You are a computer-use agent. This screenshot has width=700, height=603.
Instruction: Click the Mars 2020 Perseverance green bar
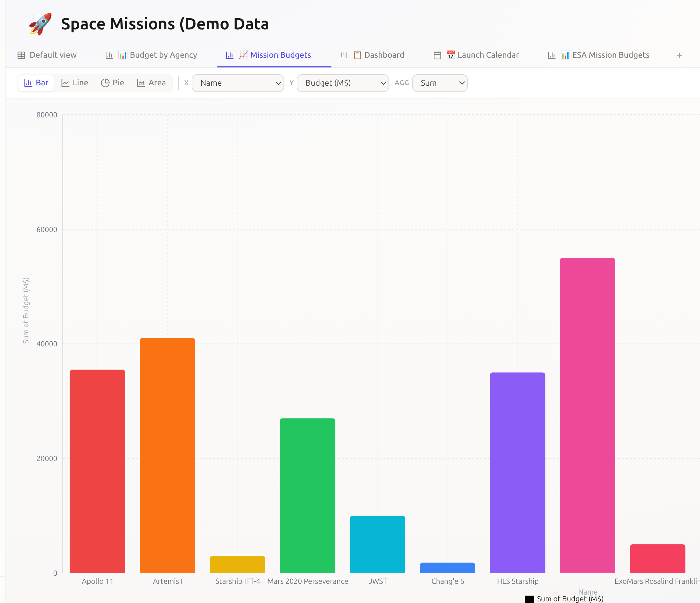pyautogui.click(x=307, y=495)
